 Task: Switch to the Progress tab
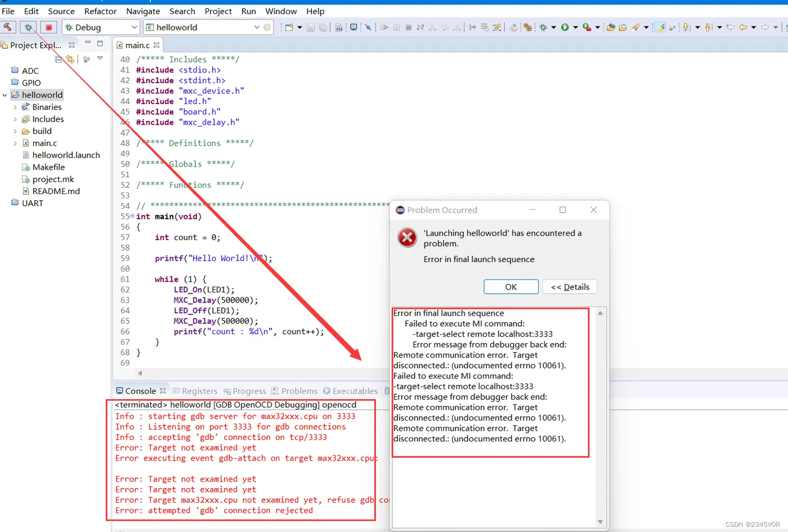tap(245, 391)
